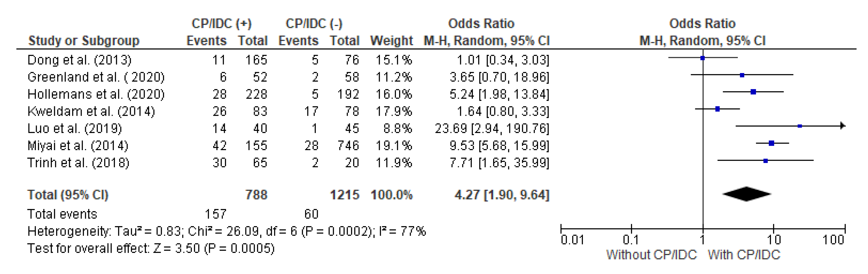Click the "Total (95% CI)" row label

point(68,195)
